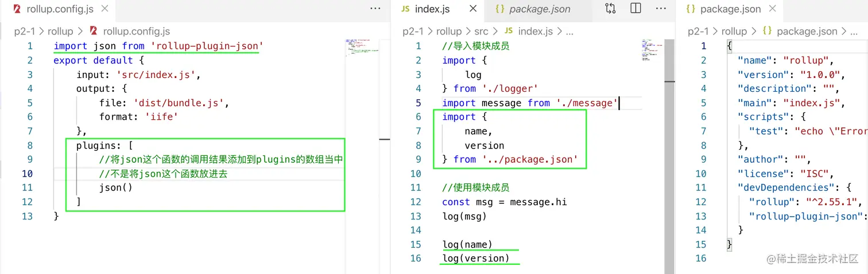Click "rollup": "^2.55.1" dependency line
This screenshot has height=274, width=868.
(x=806, y=202)
